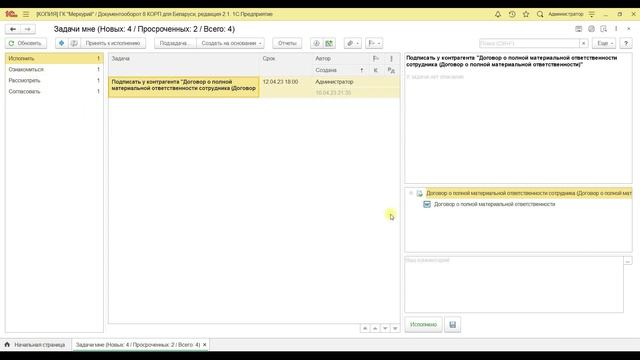Select the Рассмотреть task category
Viewport: 640px width, 360px height.
point(54,80)
